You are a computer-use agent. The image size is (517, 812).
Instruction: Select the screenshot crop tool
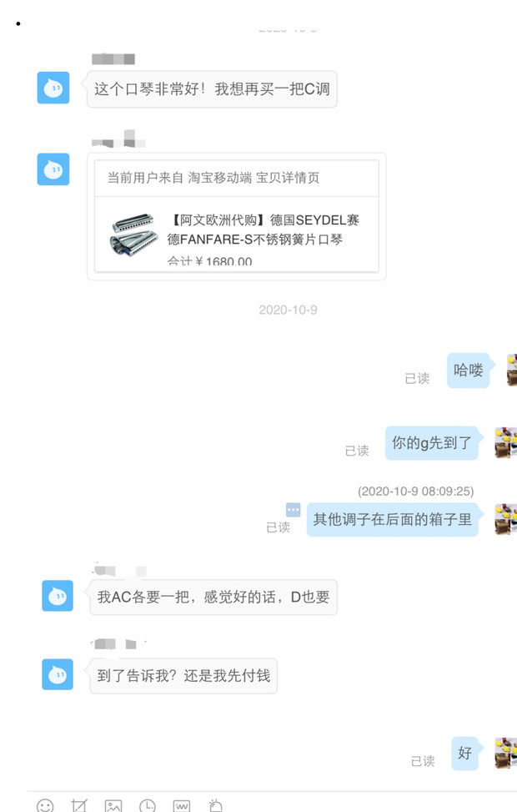click(x=78, y=806)
